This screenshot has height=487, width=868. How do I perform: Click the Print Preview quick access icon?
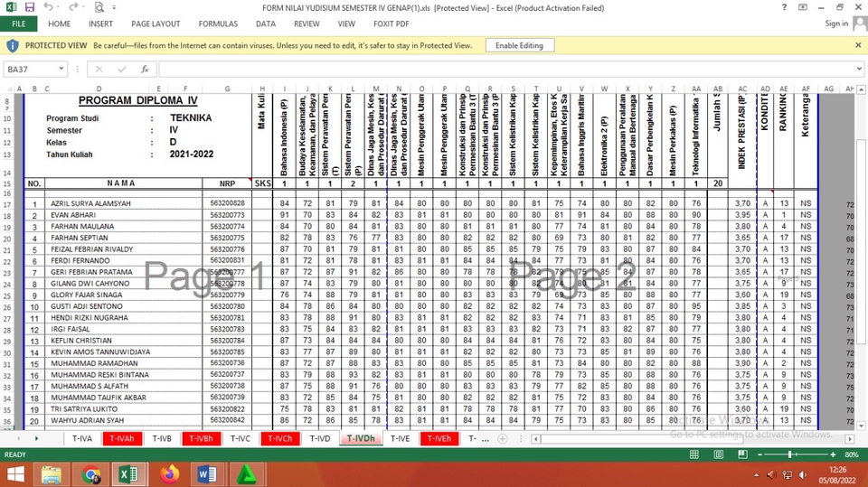(x=99, y=7)
